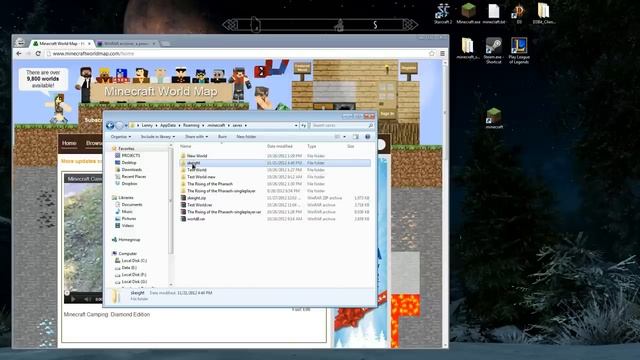Screen dimensions: 640x360
Task: Click Home in website navigation bar
Action: point(69,143)
